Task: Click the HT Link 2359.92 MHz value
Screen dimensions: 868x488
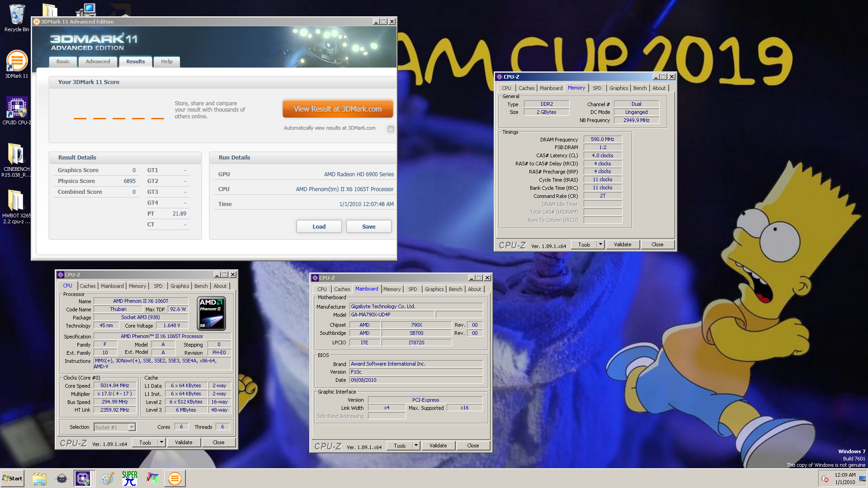Action: pyautogui.click(x=115, y=410)
